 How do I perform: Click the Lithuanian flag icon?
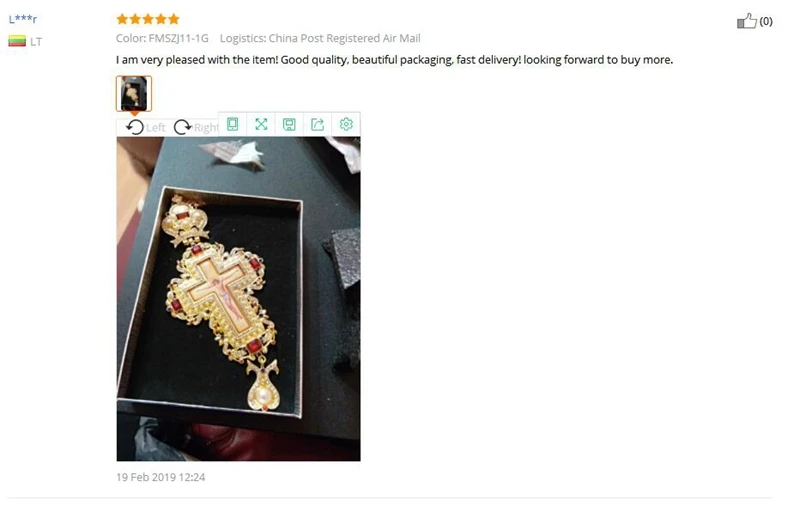[17, 41]
